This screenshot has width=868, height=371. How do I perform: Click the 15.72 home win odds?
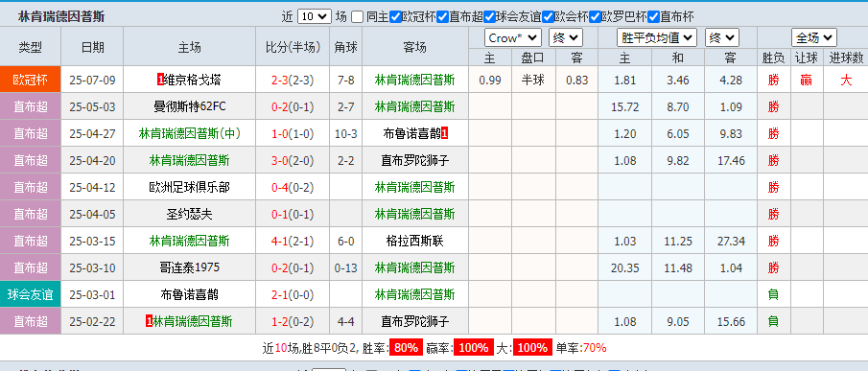[x=624, y=106]
